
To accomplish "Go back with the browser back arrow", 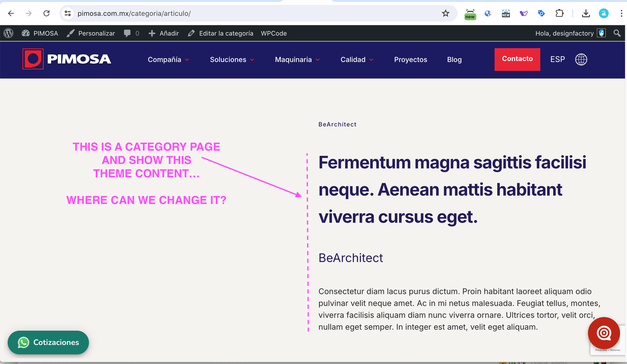I will click(11, 13).
